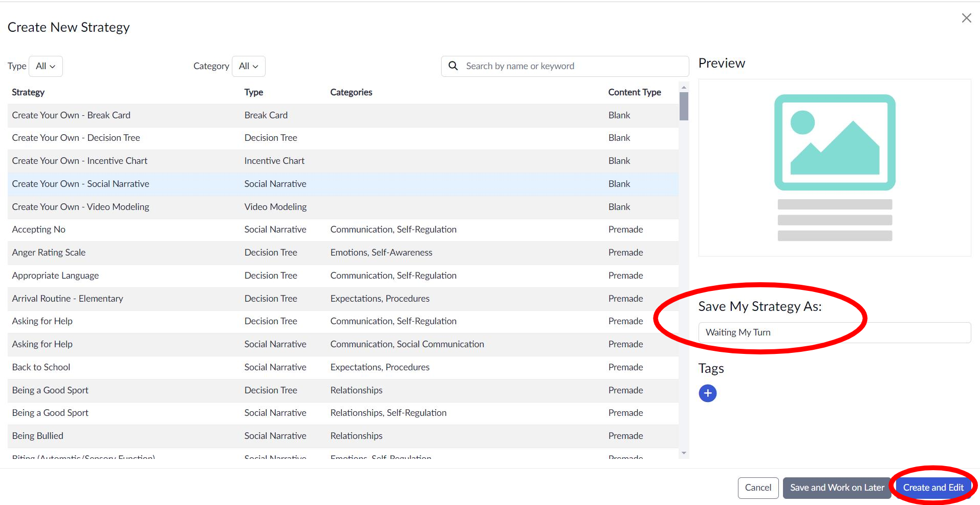This screenshot has width=980, height=505.
Task: Close the Create New Strategy dialog
Action: [x=966, y=18]
